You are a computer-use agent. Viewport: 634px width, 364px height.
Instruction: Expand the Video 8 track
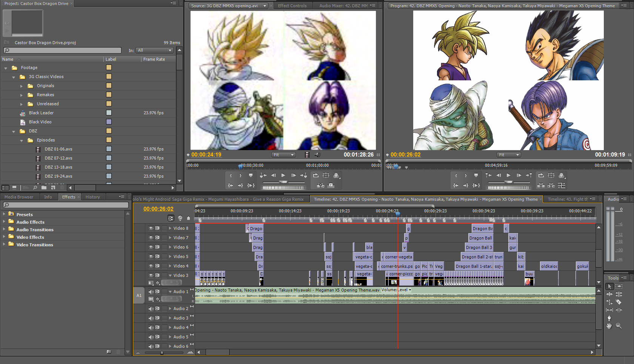[170, 228]
